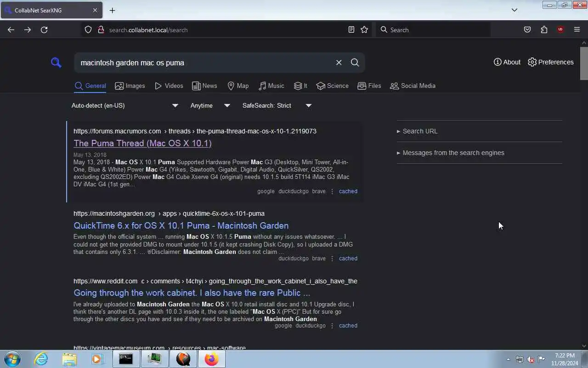This screenshot has height=368, width=588.
Task: Switch to the Files tab
Action: [369, 86]
